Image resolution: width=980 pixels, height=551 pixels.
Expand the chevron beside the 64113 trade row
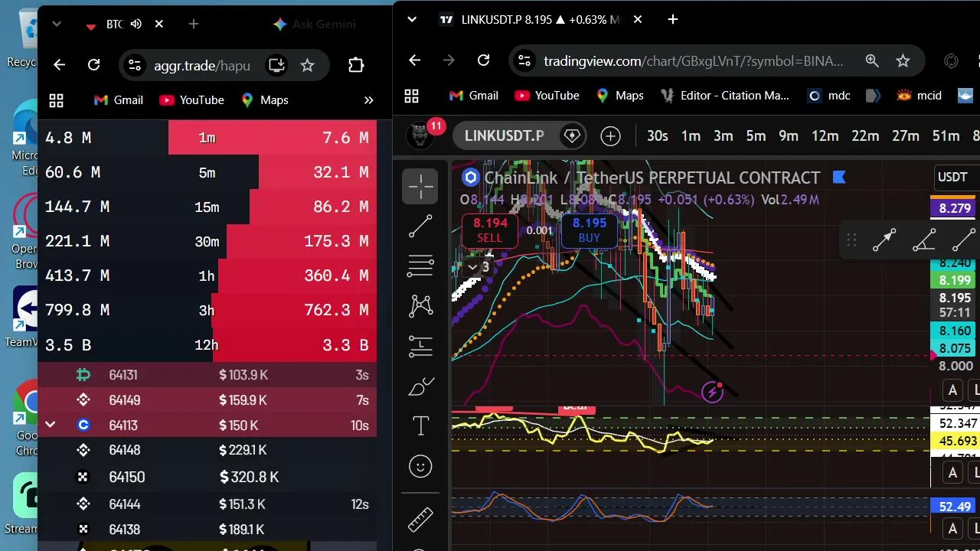pos(51,425)
